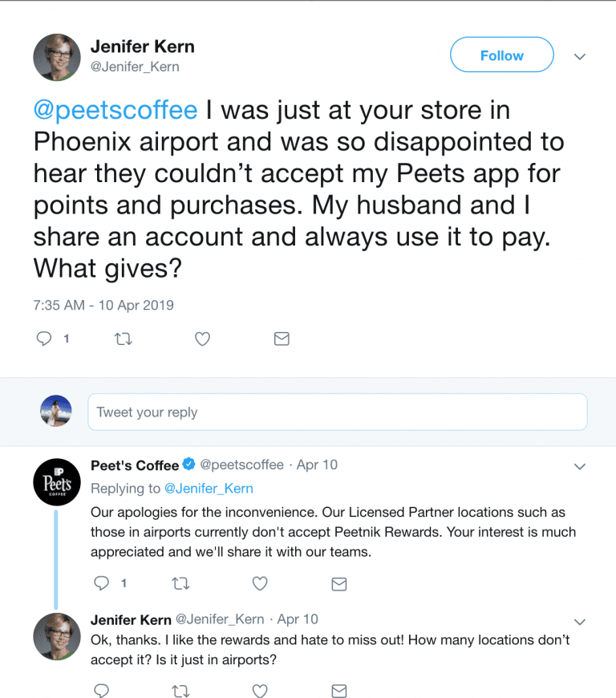Image resolution: width=616 pixels, height=698 pixels.
Task: Like the Peet's Coffee reply
Action: 260,583
